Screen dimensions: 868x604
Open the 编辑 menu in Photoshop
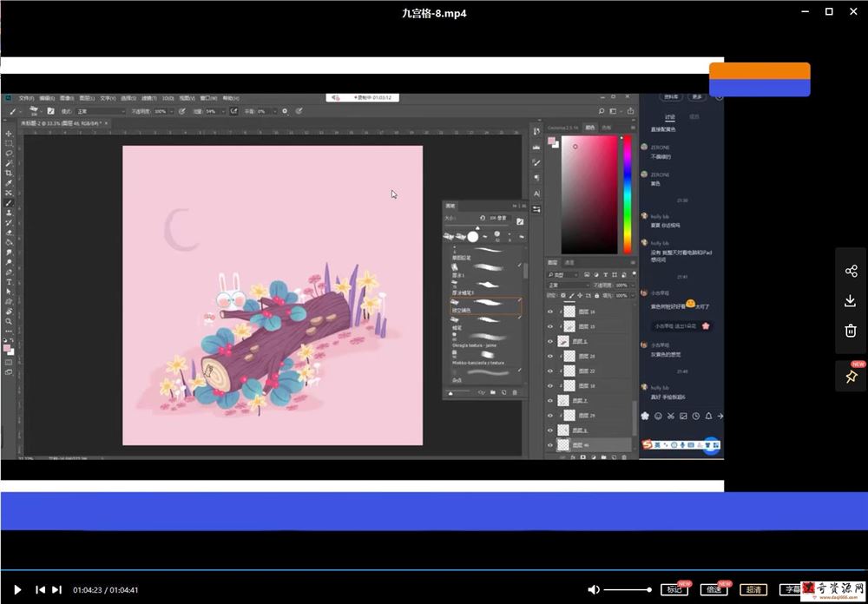pos(46,98)
